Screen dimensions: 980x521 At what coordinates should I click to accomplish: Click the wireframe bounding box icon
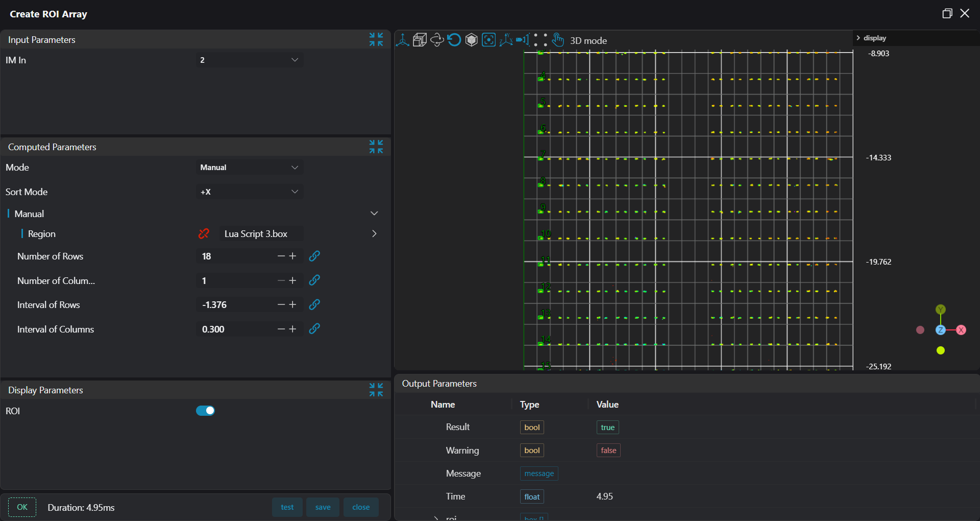pos(420,40)
